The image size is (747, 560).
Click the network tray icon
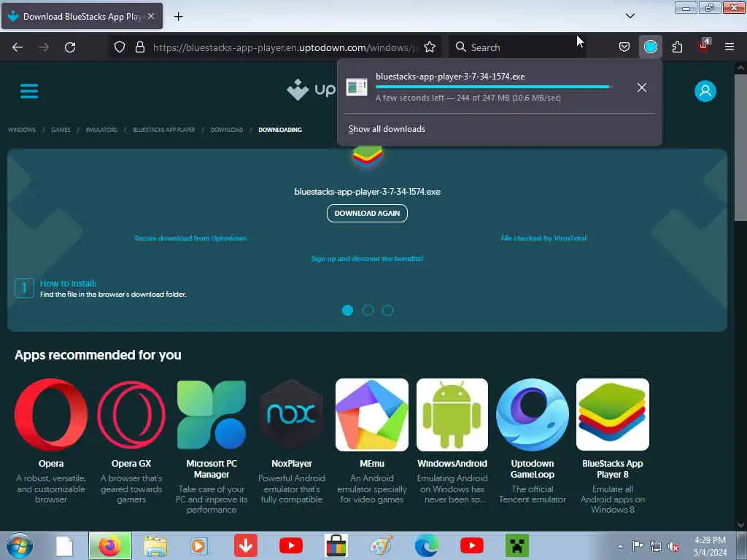click(656, 547)
